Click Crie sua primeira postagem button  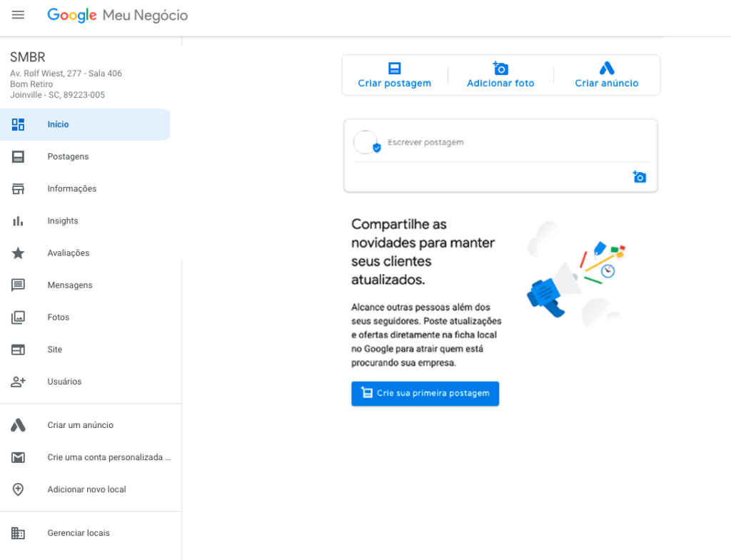point(425,394)
